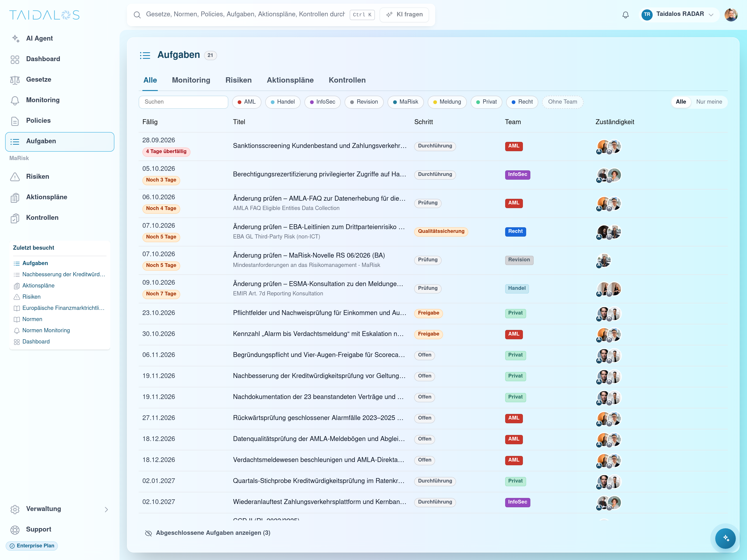Open notifications bell in top bar
The height and width of the screenshot is (560, 747).
click(x=625, y=14)
